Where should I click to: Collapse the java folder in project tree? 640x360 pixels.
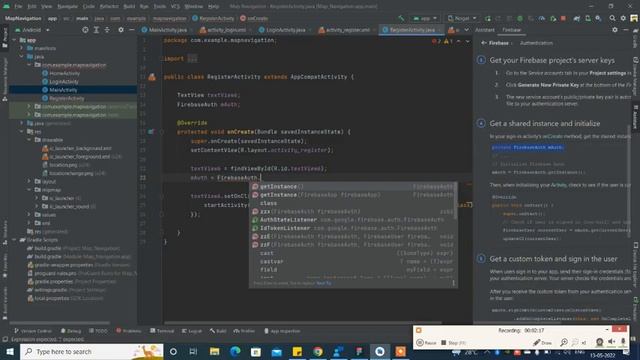[x=22, y=57]
